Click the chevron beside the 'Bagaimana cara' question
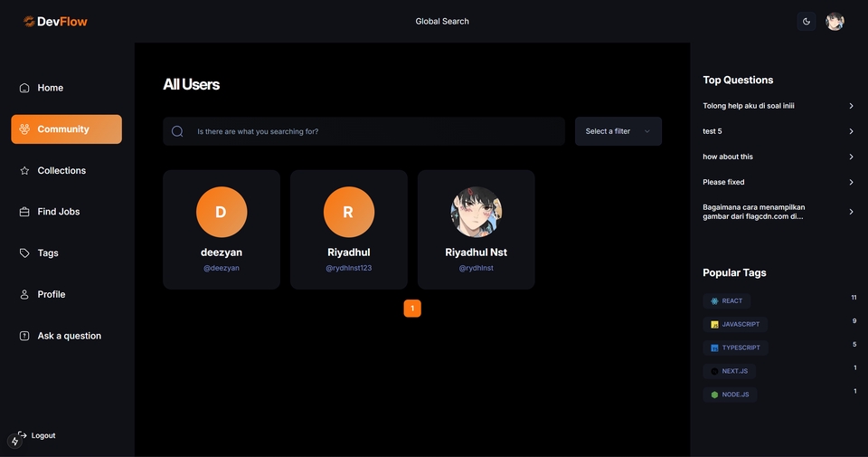Viewport: 868px width, 457px height. (851, 212)
